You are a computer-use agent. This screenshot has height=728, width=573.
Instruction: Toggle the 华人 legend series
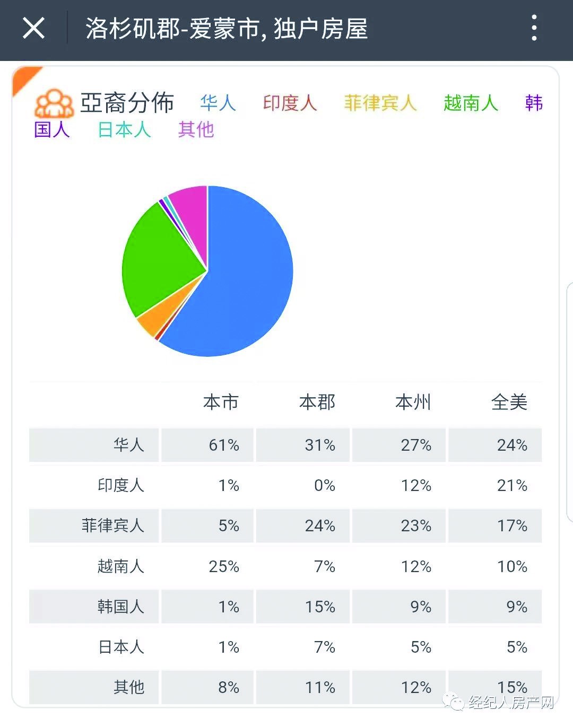[218, 102]
